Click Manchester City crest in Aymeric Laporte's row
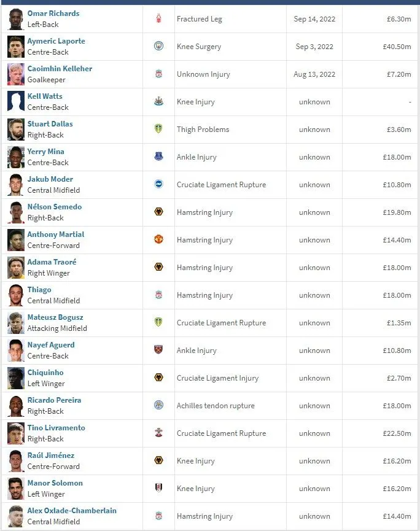Screen dimensions: 420x531 [x=158, y=47]
